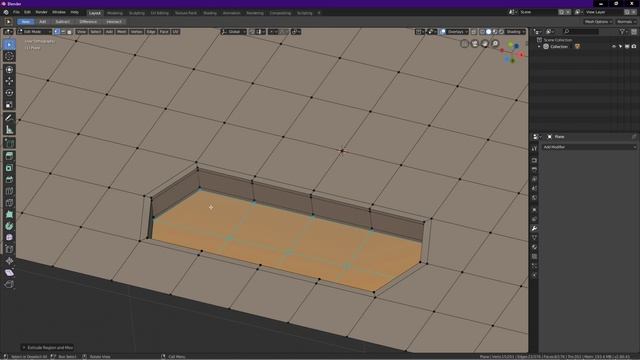Switch to the Sculpting workspace tab
This screenshot has width=640, height=360.
(137, 13)
